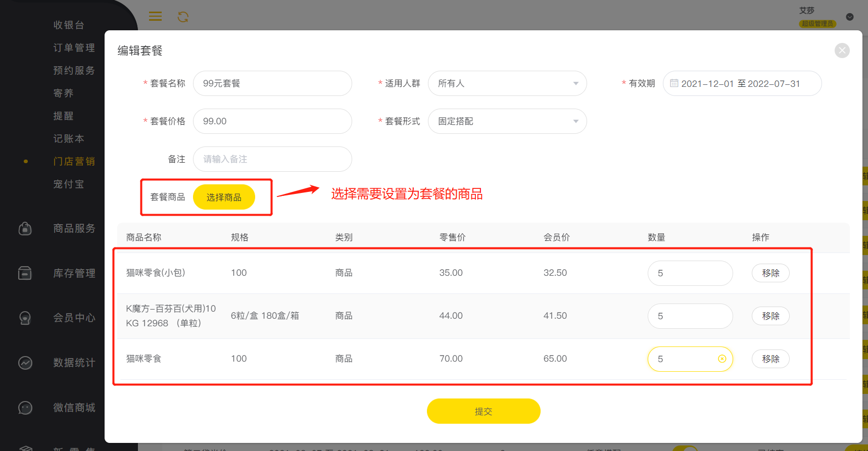Open 会员中心 menu label
Screen dimensions: 868x451
[74, 318]
